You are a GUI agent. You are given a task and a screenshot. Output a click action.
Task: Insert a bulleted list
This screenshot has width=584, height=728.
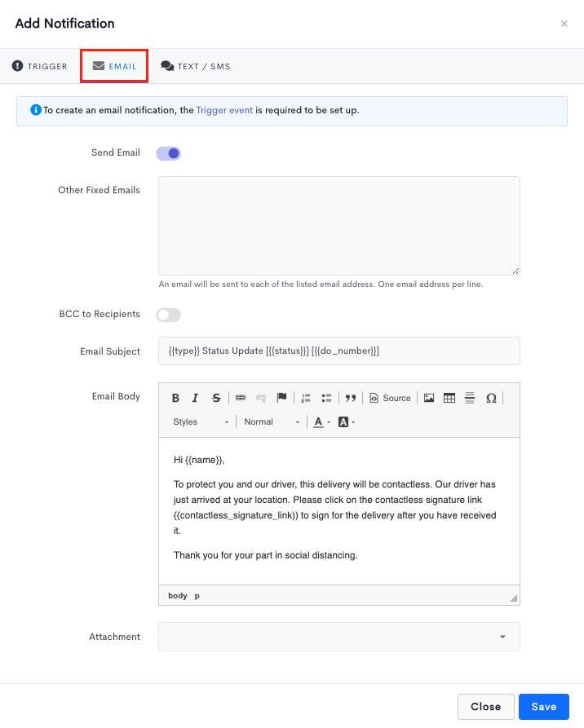tap(326, 398)
